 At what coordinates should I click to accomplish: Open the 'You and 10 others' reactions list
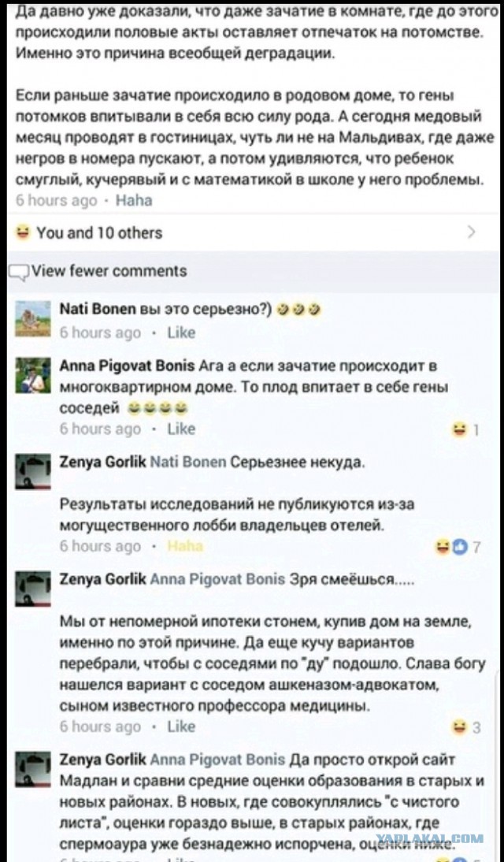point(99,233)
